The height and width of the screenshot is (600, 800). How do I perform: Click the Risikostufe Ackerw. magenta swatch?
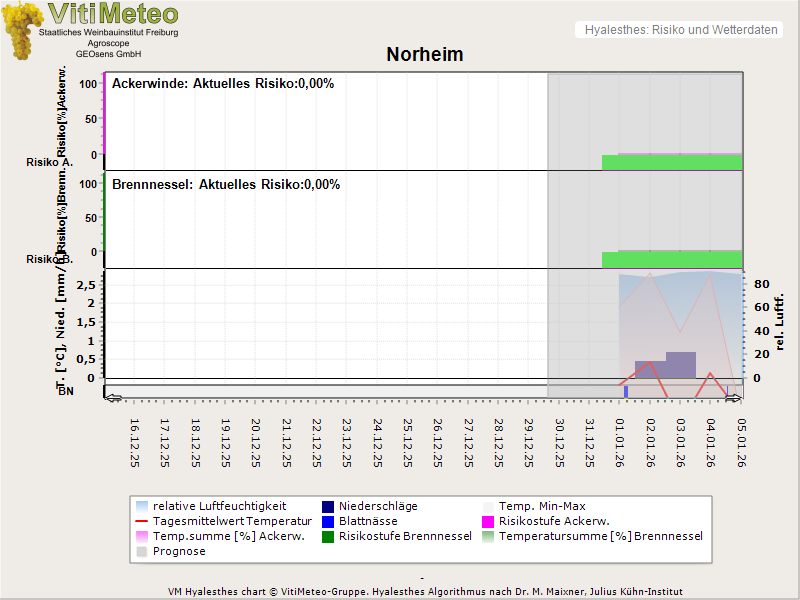pos(488,521)
